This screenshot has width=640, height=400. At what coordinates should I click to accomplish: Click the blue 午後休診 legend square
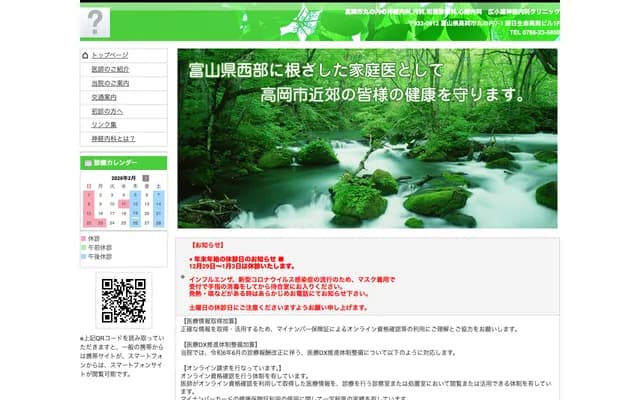click(x=84, y=256)
